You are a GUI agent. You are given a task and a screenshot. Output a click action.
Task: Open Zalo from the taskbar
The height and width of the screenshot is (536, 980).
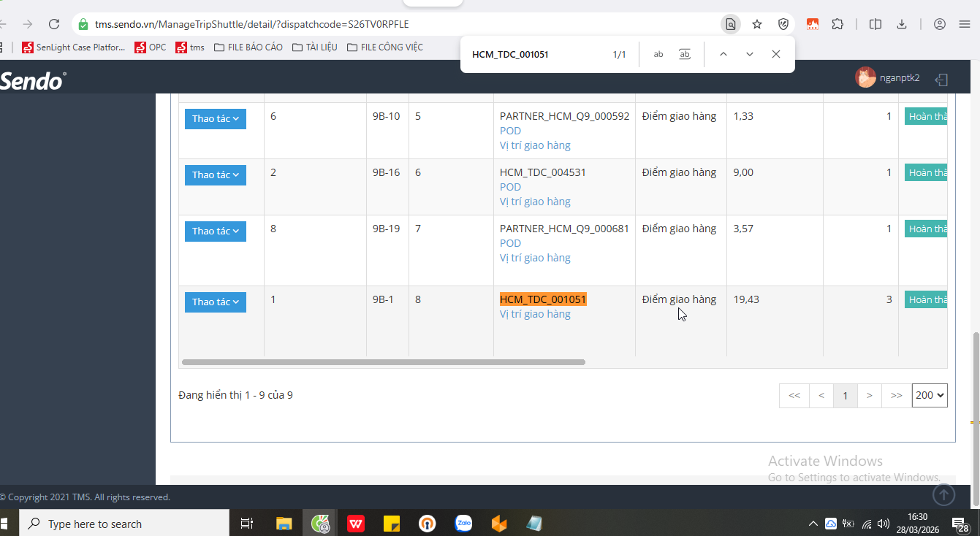tap(463, 524)
